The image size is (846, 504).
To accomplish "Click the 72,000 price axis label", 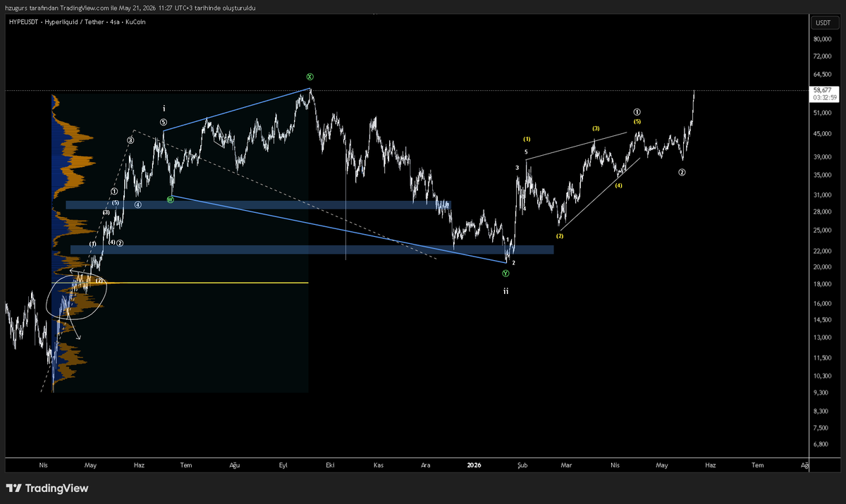I will coord(822,56).
